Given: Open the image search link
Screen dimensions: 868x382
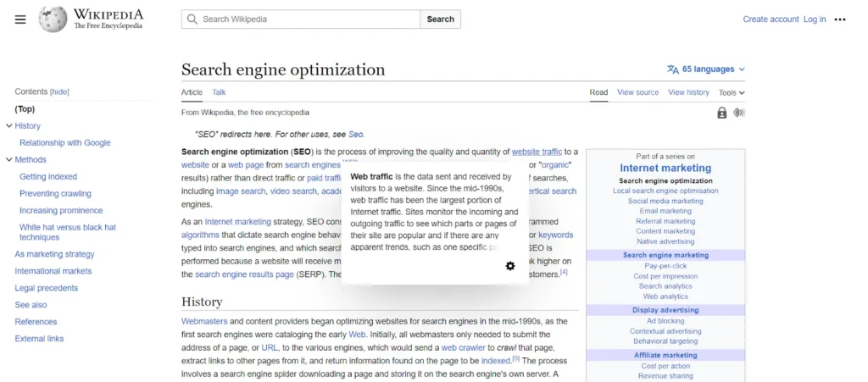Looking at the screenshot, I should click(240, 191).
